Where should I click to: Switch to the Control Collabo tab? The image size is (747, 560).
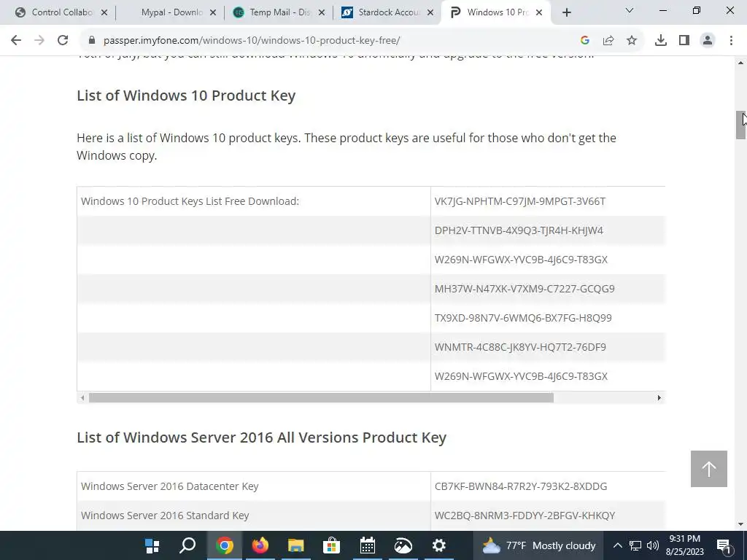[62, 12]
